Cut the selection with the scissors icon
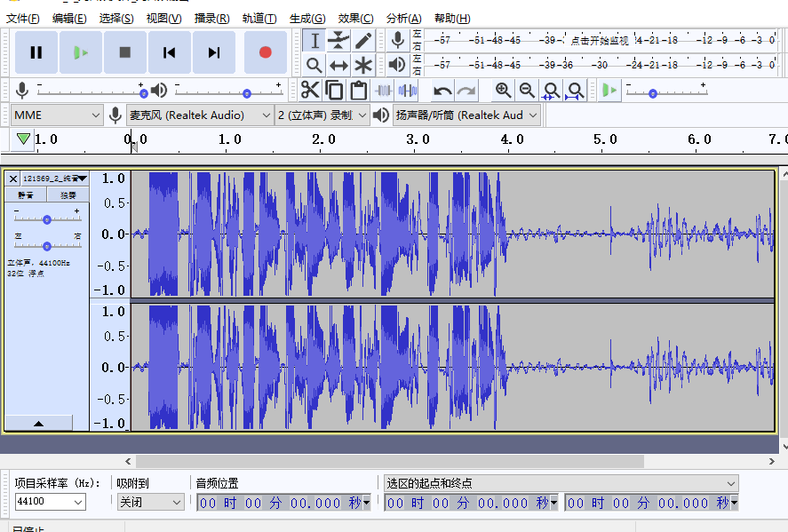Screen dimensions: 788x532 (x=310, y=91)
